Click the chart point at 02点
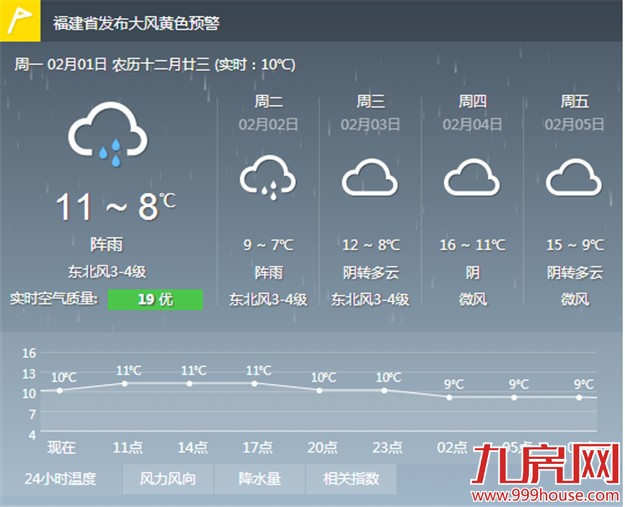This screenshot has width=625, height=507. (449, 397)
